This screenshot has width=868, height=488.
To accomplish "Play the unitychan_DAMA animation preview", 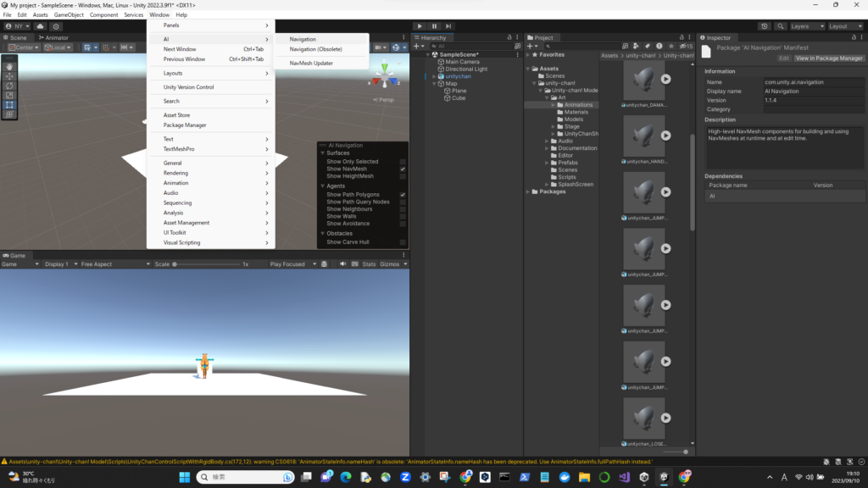I will pyautogui.click(x=665, y=79).
